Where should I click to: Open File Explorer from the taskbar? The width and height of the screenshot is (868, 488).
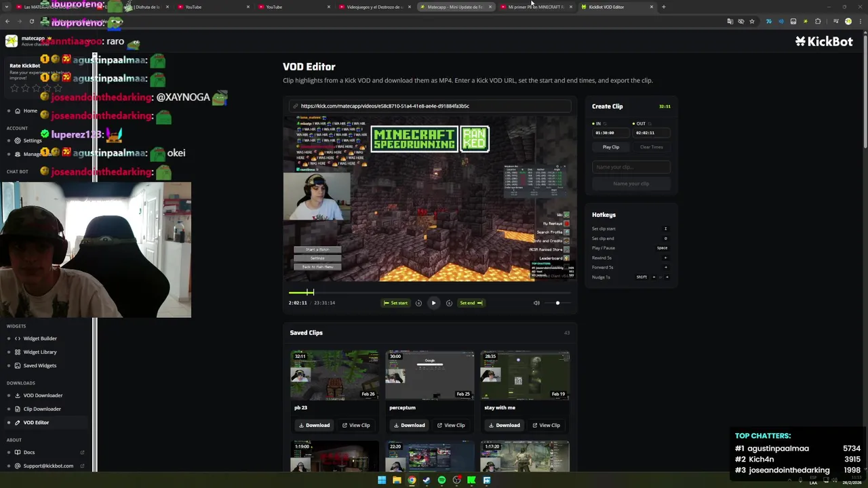tap(397, 480)
